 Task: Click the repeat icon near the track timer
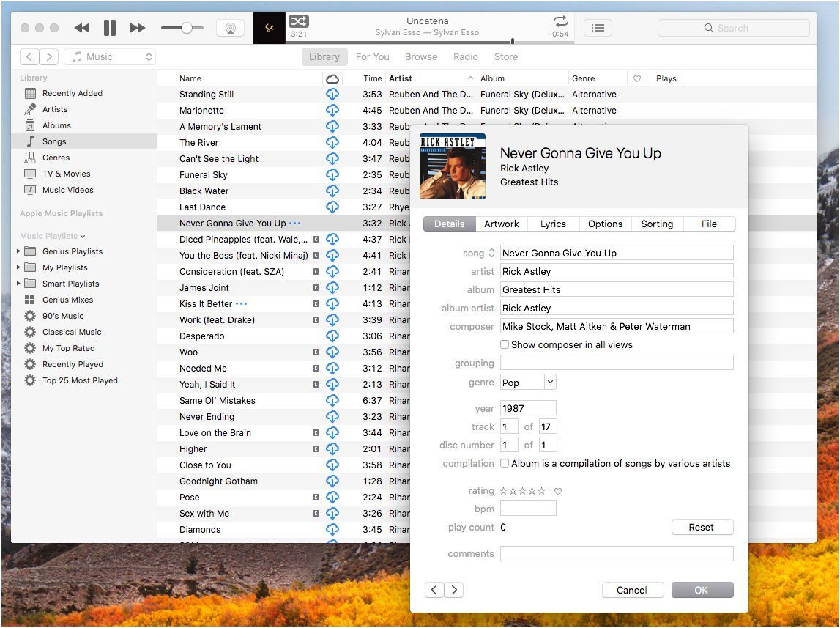pyautogui.click(x=560, y=22)
